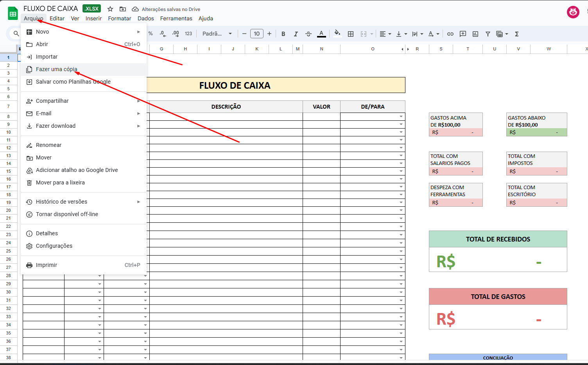Toggle italic formatting
This screenshot has height=365, width=588.
(x=296, y=34)
